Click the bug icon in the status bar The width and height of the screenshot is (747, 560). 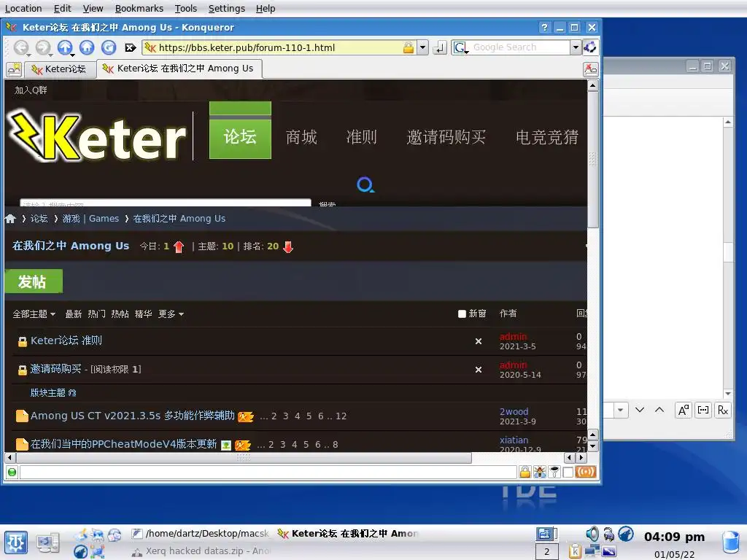(539, 472)
